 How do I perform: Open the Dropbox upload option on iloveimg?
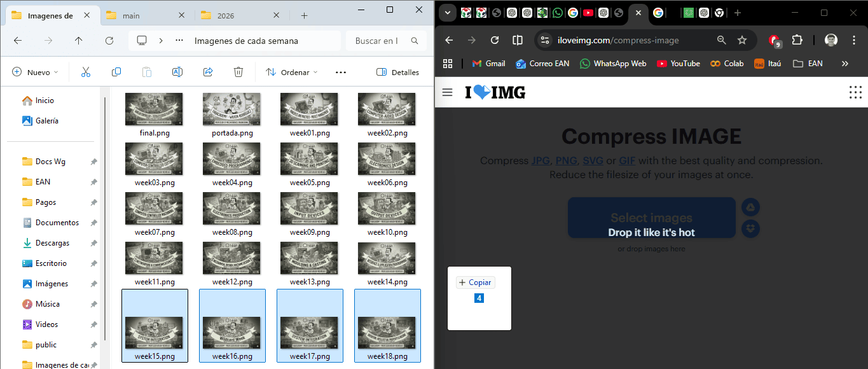(750, 228)
